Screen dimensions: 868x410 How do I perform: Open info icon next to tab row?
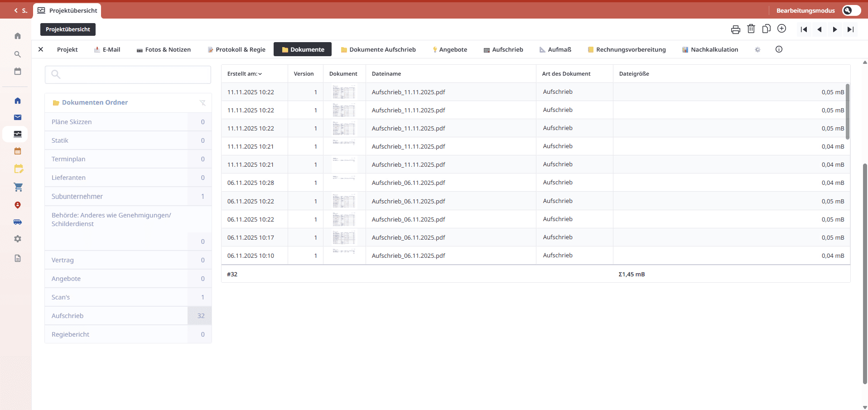click(779, 49)
